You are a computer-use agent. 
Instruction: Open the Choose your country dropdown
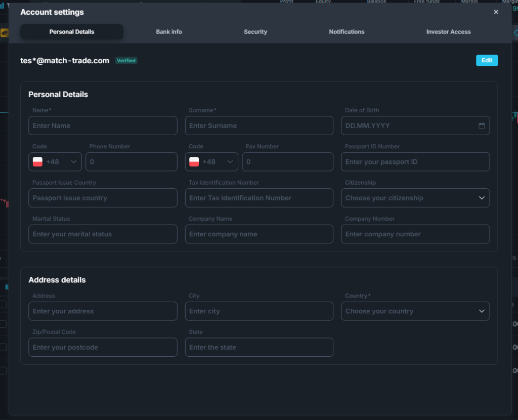(415, 311)
